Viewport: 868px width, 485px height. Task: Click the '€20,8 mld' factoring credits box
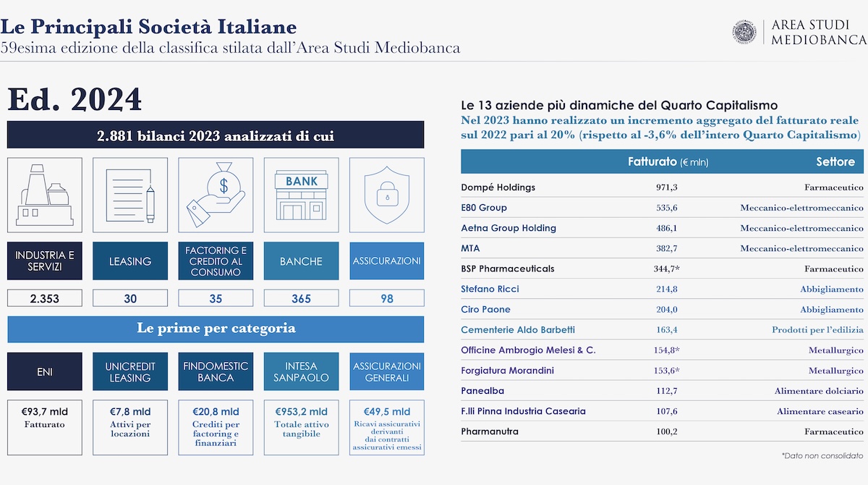[216, 426]
